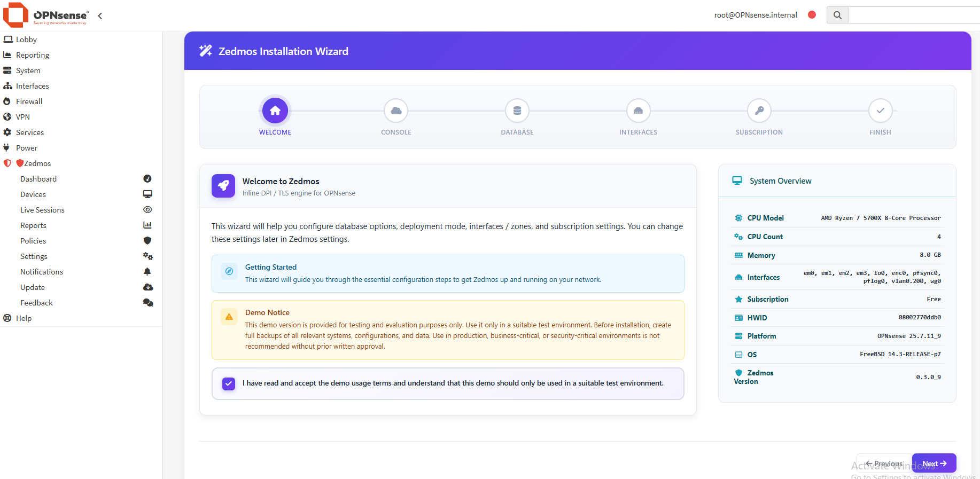Focus the top search input field

point(914,15)
